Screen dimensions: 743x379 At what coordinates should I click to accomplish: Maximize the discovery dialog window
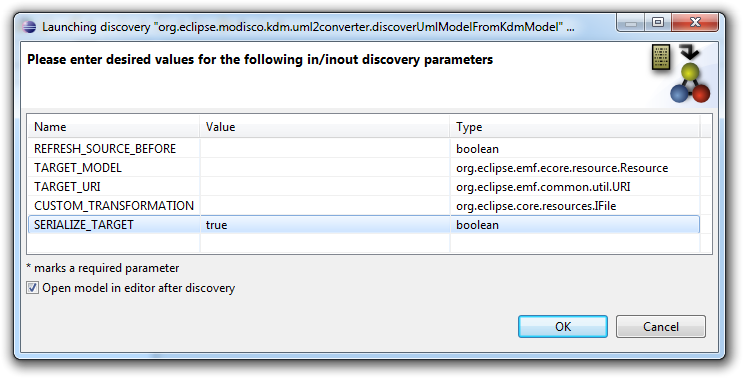click(658, 22)
